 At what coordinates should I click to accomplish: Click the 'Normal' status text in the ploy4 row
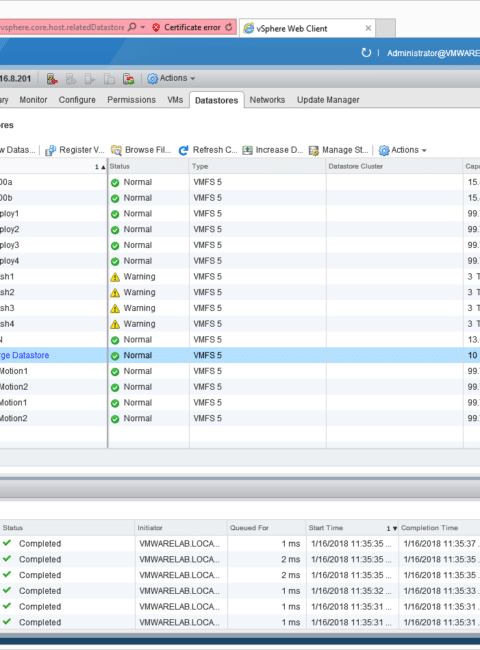point(138,261)
